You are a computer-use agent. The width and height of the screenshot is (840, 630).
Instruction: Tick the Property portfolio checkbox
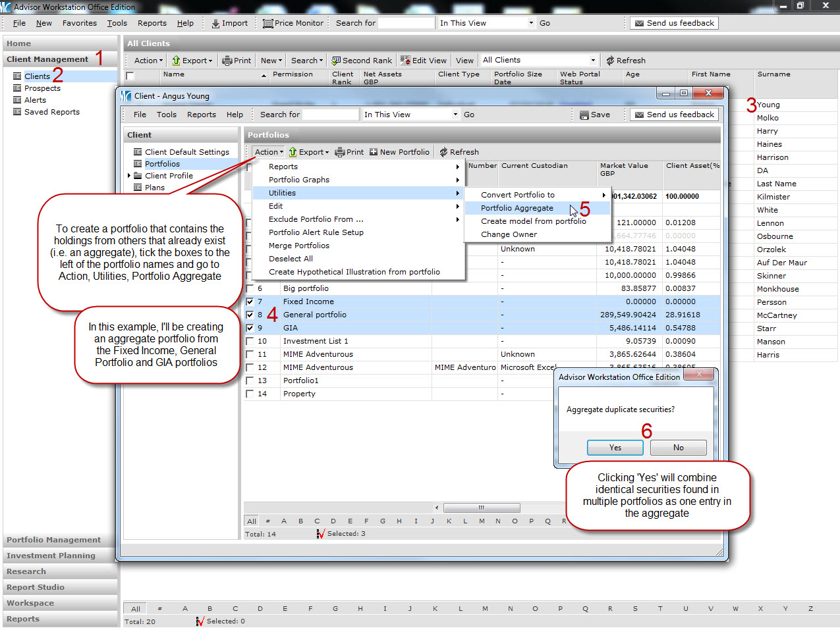250,394
